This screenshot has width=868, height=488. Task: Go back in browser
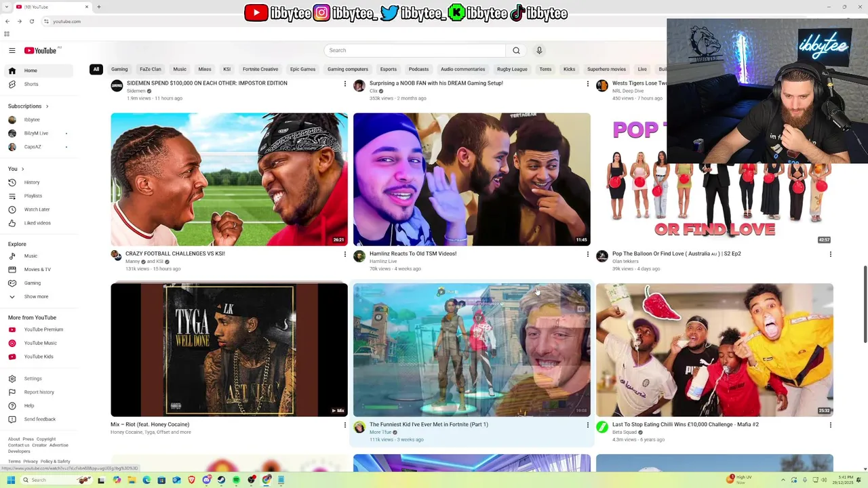[7, 21]
